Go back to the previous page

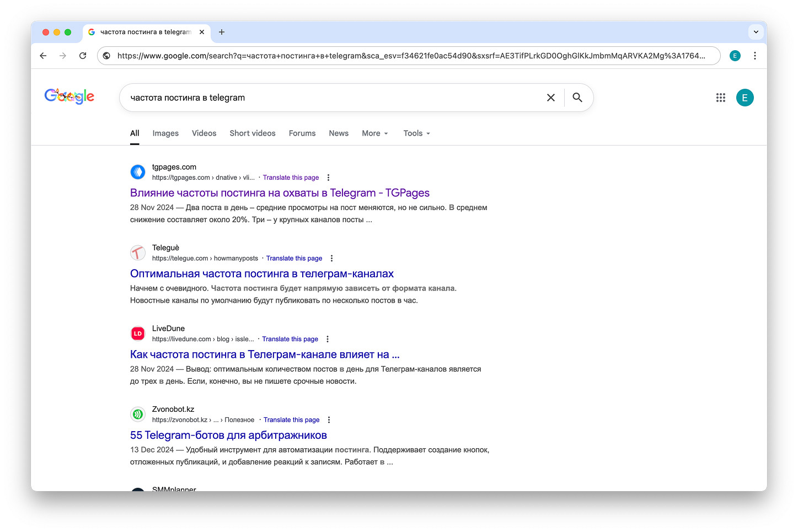pos(43,56)
